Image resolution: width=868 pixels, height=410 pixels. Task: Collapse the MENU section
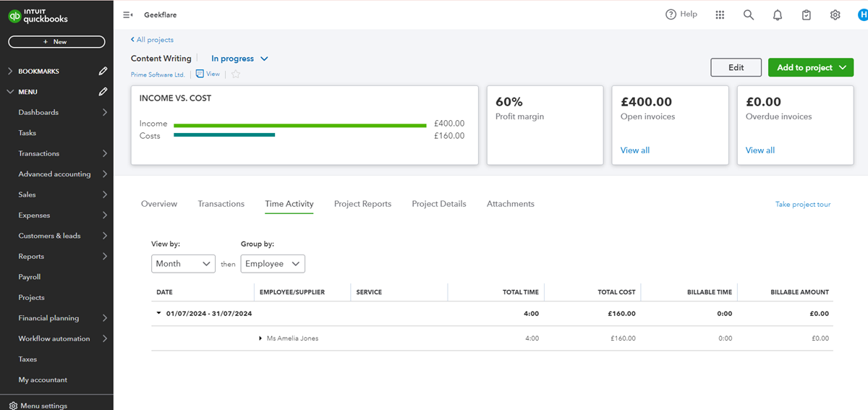tap(10, 92)
